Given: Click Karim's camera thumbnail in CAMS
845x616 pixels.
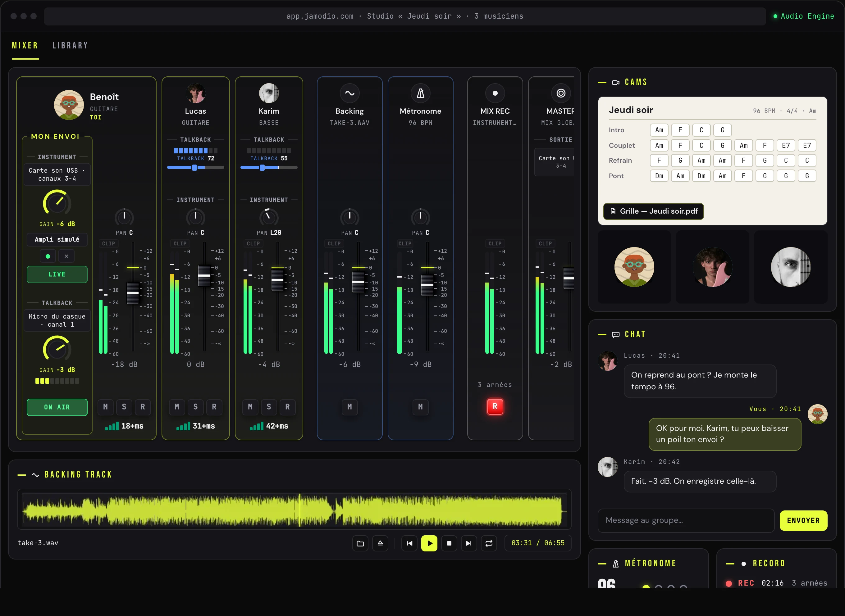Looking at the screenshot, I should 791,267.
